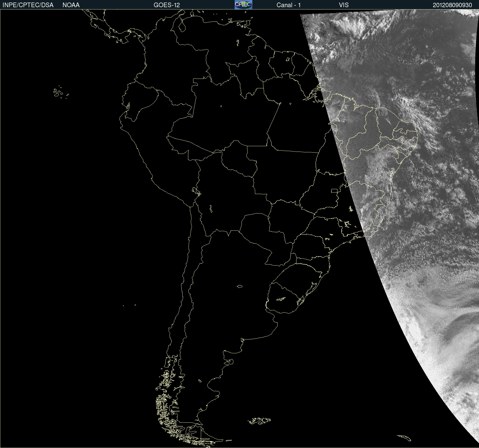Click the INPE/CPTEC/DSA header text
Viewport: 479px width, 448px height.
coord(28,5)
